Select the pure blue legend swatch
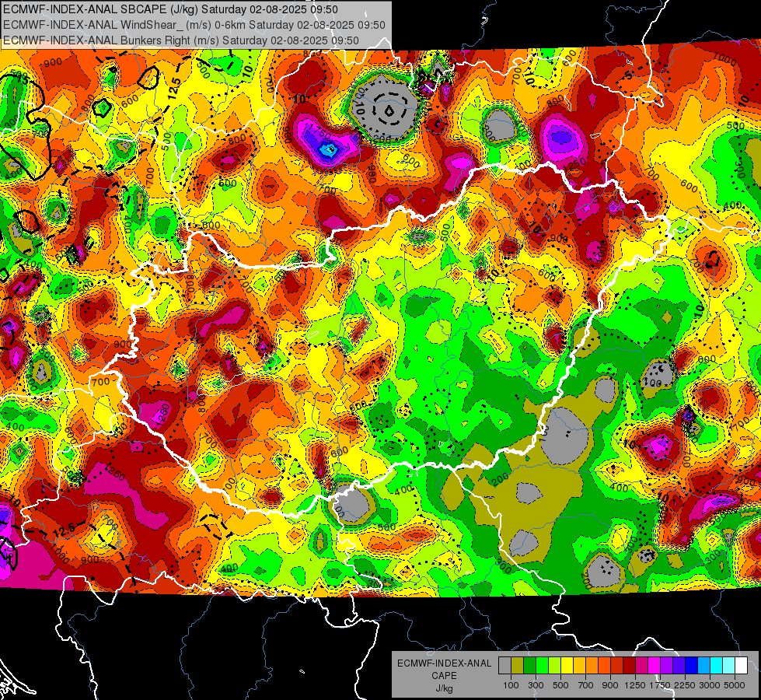761x700 pixels. 692,666
